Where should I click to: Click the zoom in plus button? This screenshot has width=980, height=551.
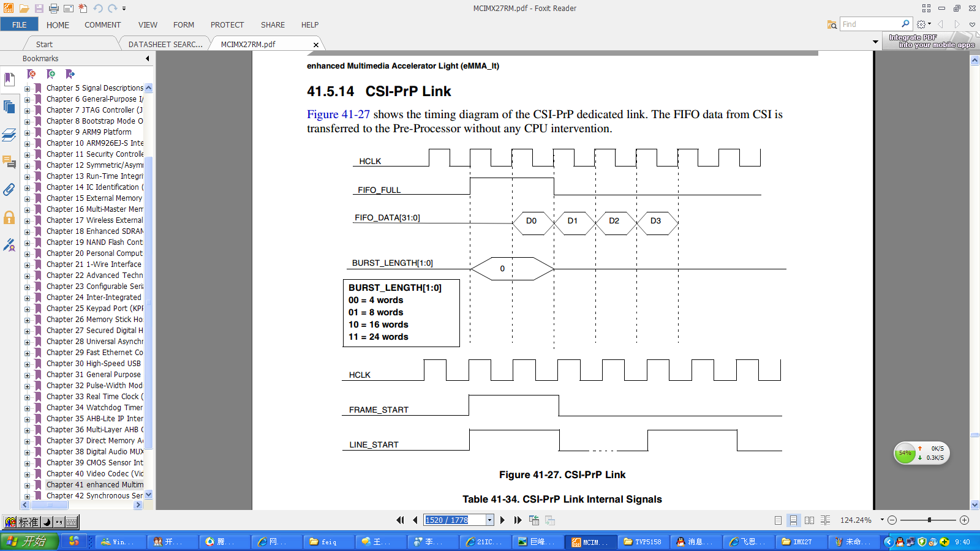pos(964,520)
